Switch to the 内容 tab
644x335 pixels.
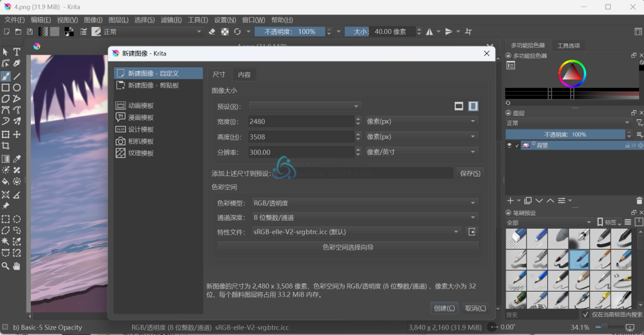pyautogui.click(x=245, y=74)
